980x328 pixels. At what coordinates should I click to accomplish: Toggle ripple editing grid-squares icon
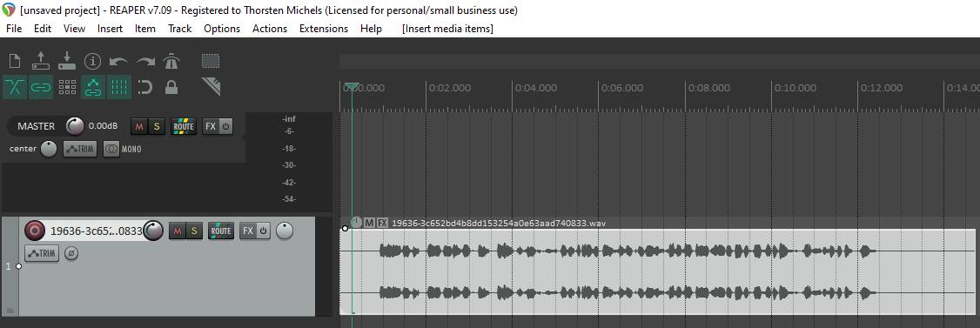point(67,88)
